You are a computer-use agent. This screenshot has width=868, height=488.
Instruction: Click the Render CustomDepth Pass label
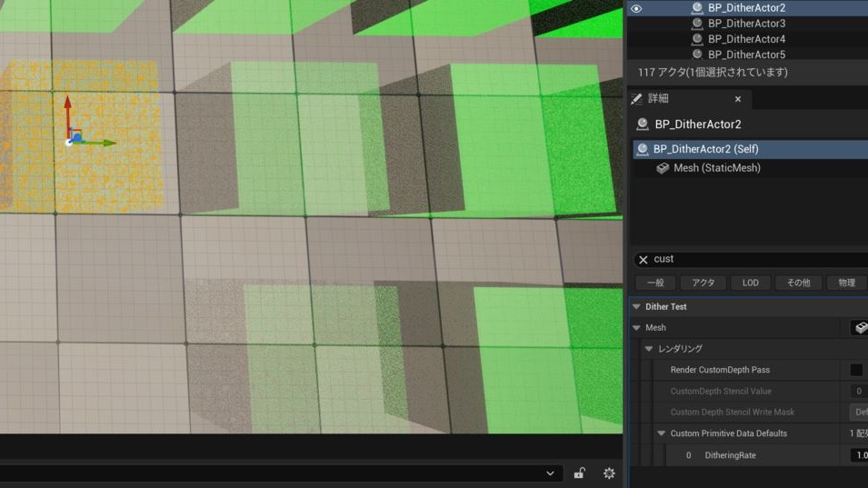pyautogui.click(x=720, y=370)
